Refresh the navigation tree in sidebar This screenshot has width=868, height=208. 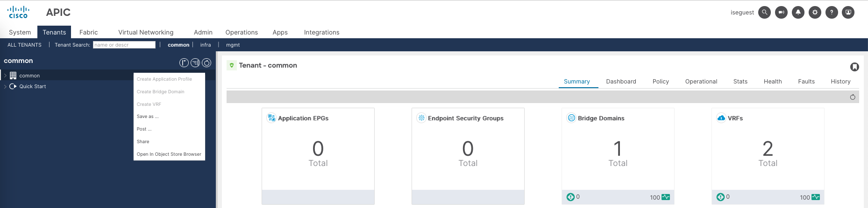pos(206,62)
